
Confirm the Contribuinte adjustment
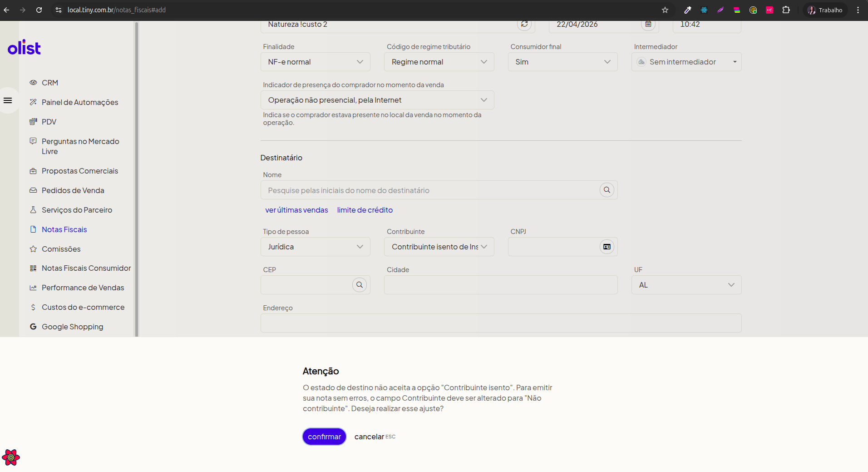click(325, 437)
